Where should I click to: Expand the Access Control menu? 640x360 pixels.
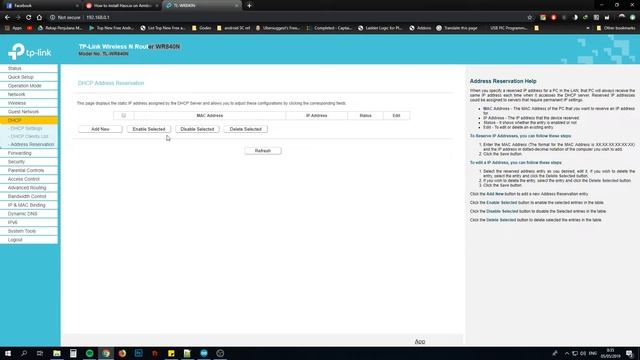pos(29,179)
